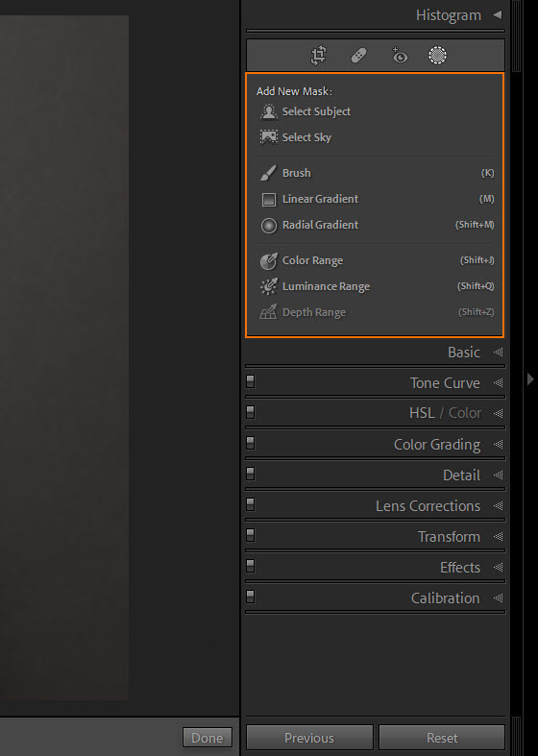This screenshot has height=756, width=538.
Task: Add a Radial Gradient mask
Action: coord(377,225)
